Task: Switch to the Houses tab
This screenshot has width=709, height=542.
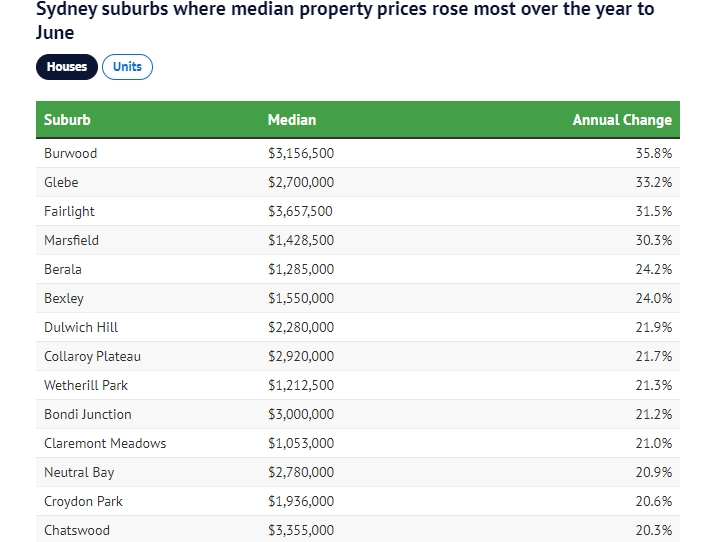Action: point(67,67)
